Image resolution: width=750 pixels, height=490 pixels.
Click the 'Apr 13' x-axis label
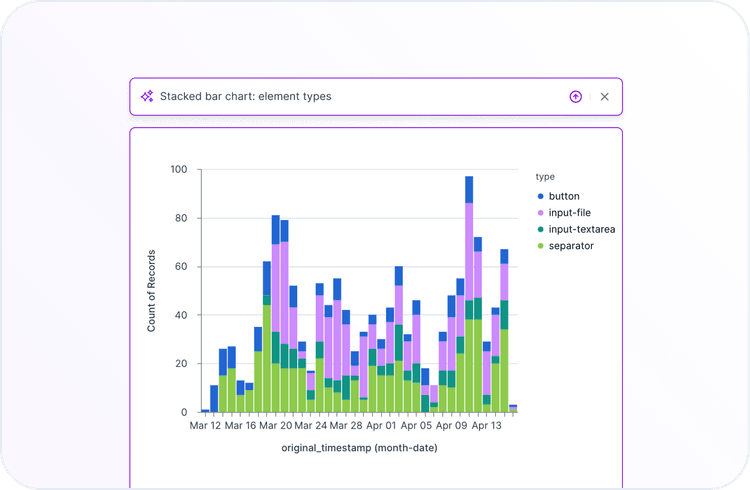(486, 425)
